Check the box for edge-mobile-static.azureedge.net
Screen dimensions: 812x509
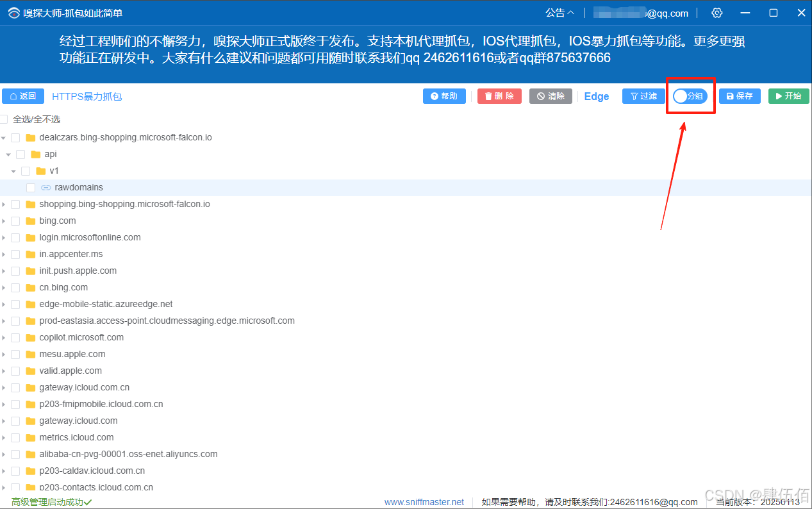[15, 304]
